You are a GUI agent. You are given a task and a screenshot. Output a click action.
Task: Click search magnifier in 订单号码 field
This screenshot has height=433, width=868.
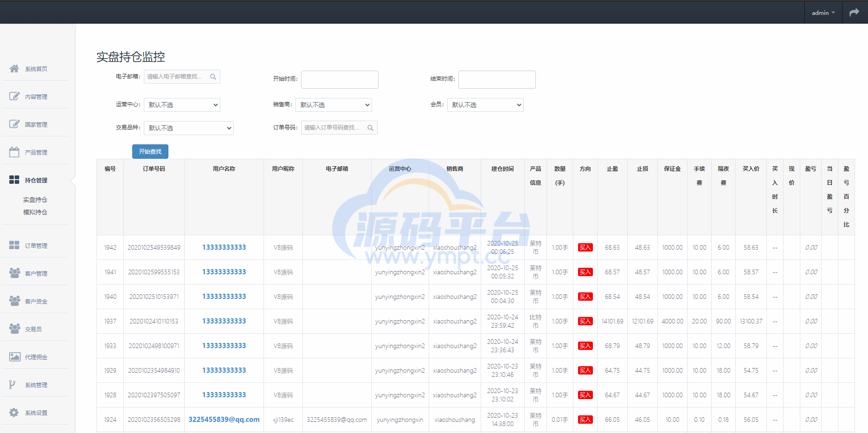pyautogui.click(x=370, y=128)
